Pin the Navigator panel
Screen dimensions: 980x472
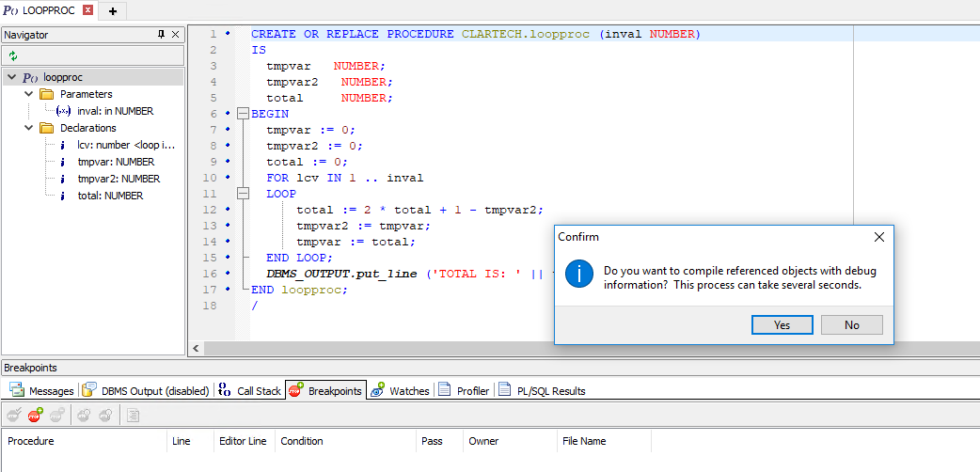pyautogui.click(x=161, y=35)
